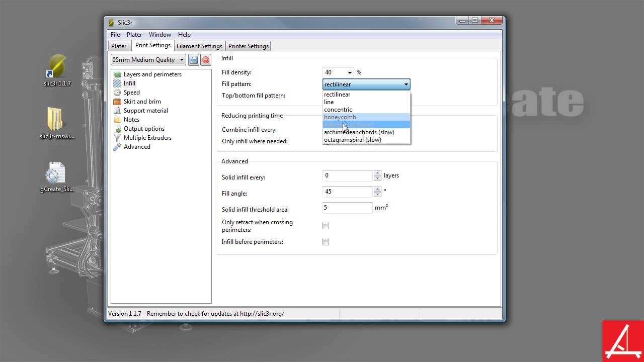Select the slic3r-mswin zip folder on desktop

[57, 123]
